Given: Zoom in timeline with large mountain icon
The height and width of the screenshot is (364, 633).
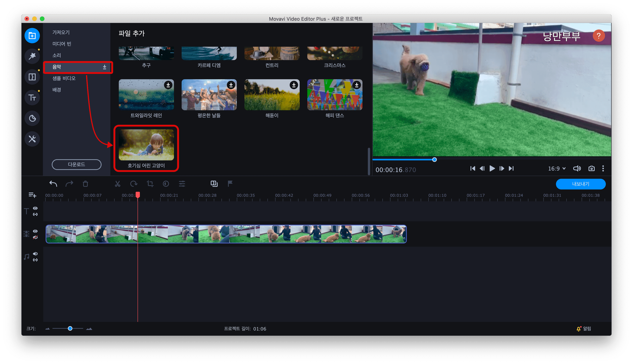Looking at the screenshot, I should click(89, 329).
